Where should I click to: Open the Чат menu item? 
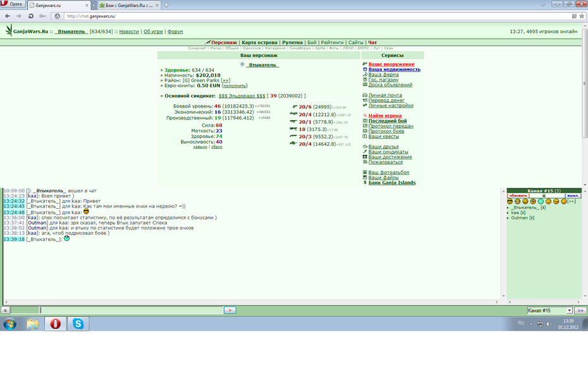(372, 42)
